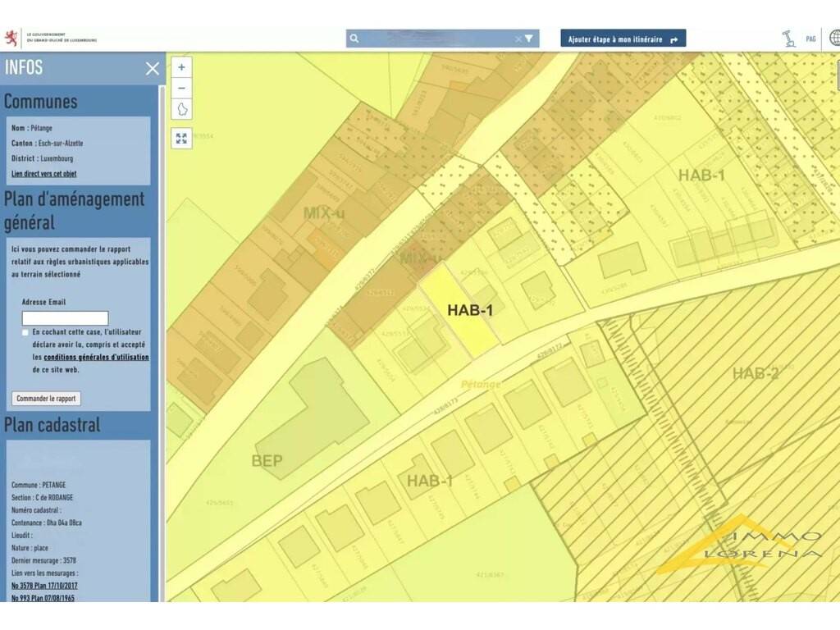Open mesurage No 3578 Plan 17/10/2017
The width and height of the screenshot is (840, 630).
(x=45, y=585)
